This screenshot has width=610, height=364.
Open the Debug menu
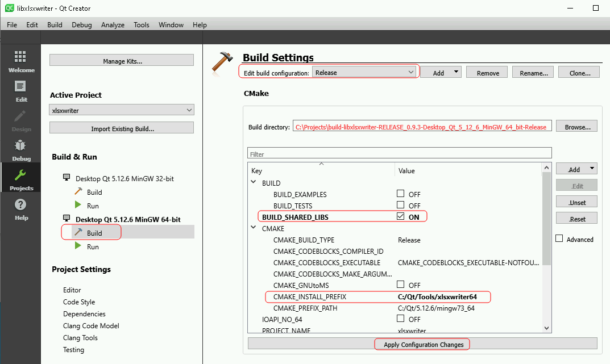click(82, 25)
